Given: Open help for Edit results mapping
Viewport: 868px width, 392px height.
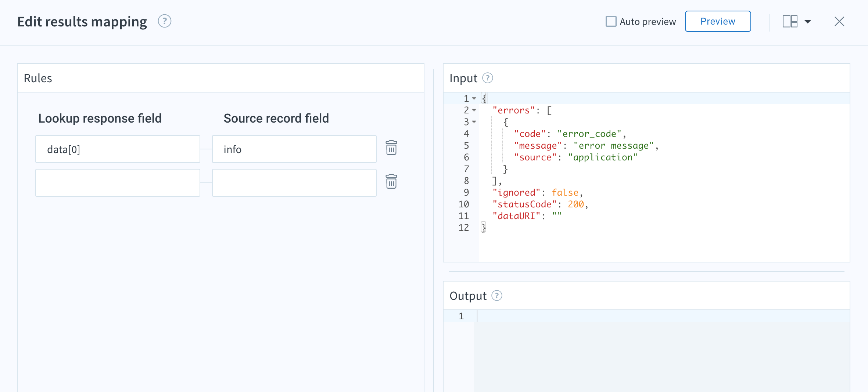Looking at the screenshot, I should [x=165, y=21].
